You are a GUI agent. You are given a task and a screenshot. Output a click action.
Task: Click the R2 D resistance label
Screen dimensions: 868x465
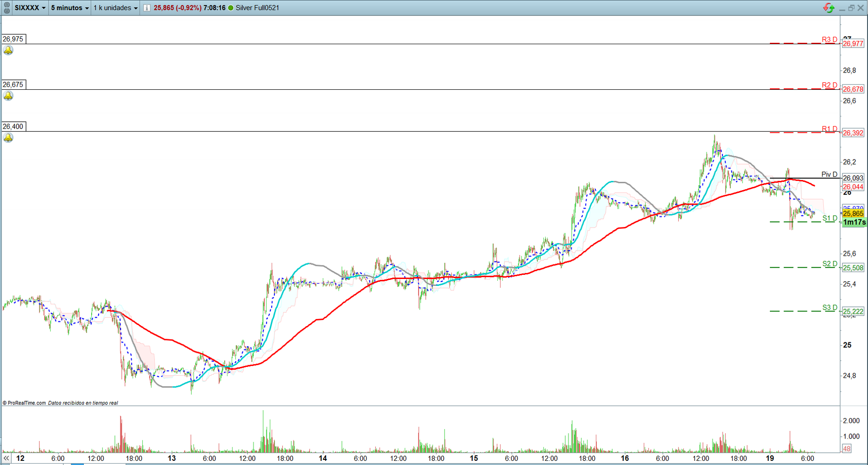click(x=829, y=85)
